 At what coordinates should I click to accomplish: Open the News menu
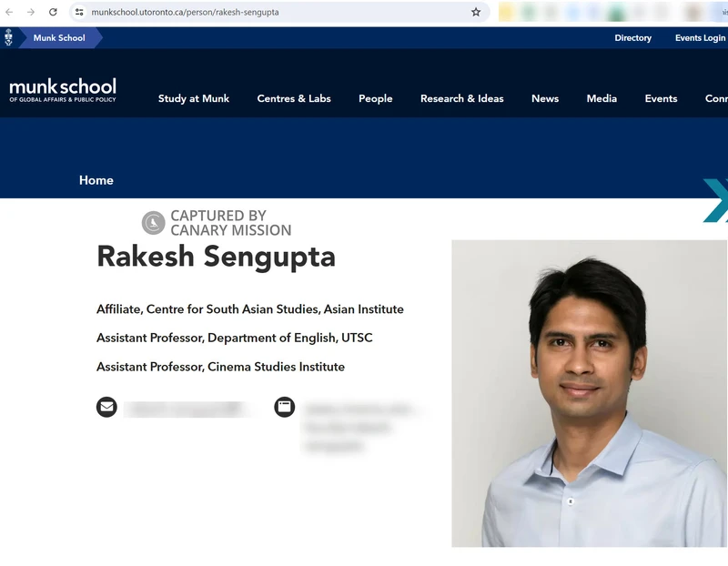pyautogui.click(x=545, y=98)
